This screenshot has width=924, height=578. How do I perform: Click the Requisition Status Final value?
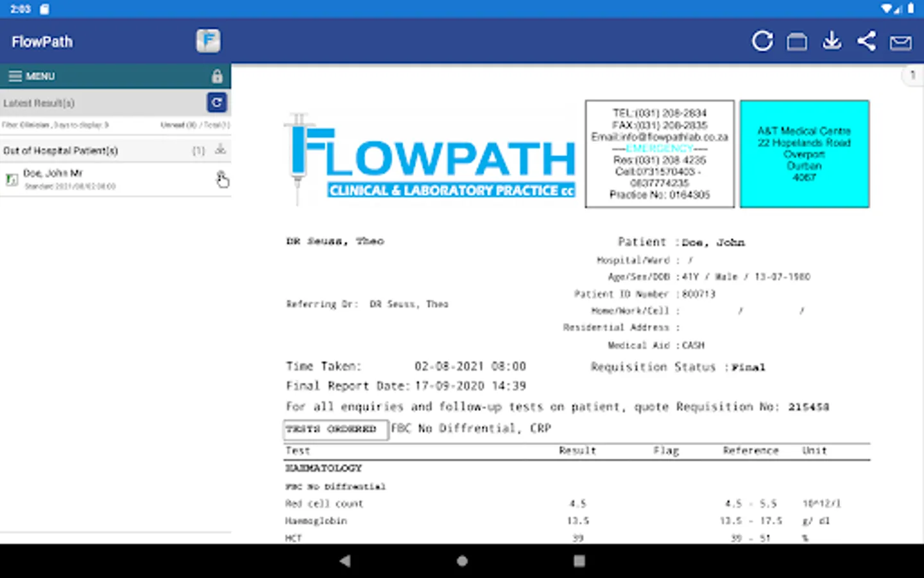(x=748, y=367)
